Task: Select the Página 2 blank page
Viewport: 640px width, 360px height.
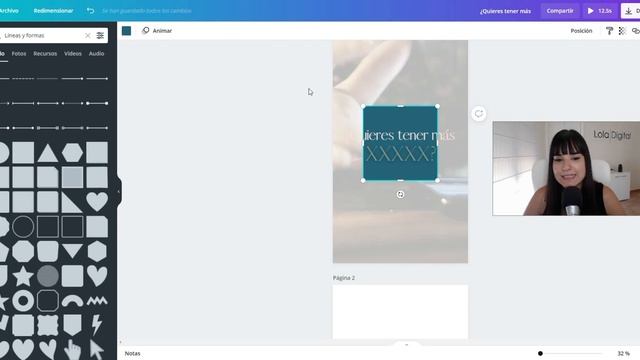Action: (400, 312)
